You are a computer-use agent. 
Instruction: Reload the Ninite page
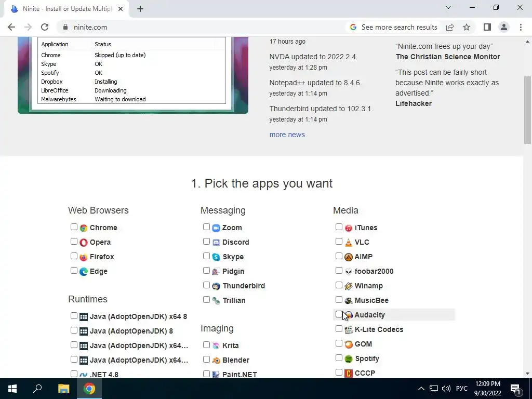coord(45,27)
